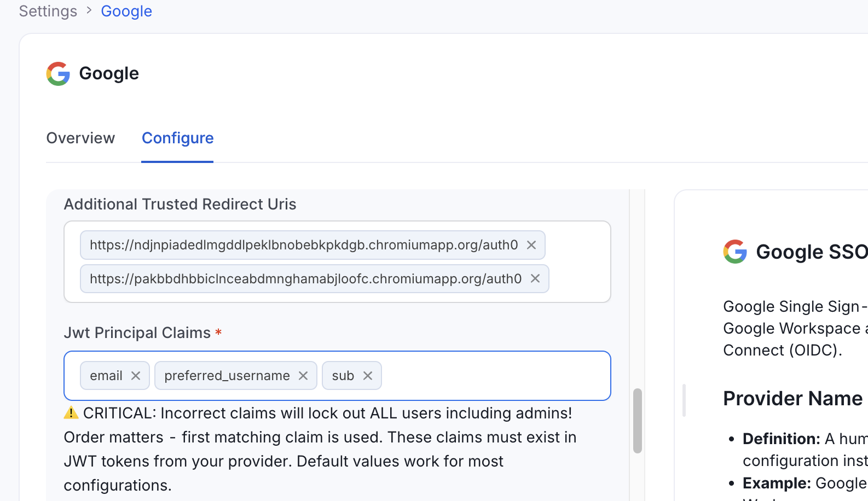Screen dimensions: 868x501
Task: Click the Google breadcrumb link
Action: point(126,11)
